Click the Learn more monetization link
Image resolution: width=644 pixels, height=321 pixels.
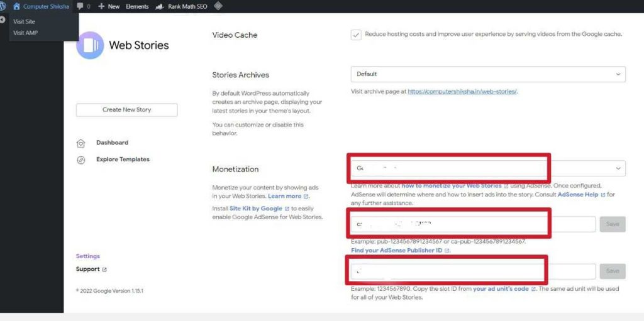click(x=285, y=196)
